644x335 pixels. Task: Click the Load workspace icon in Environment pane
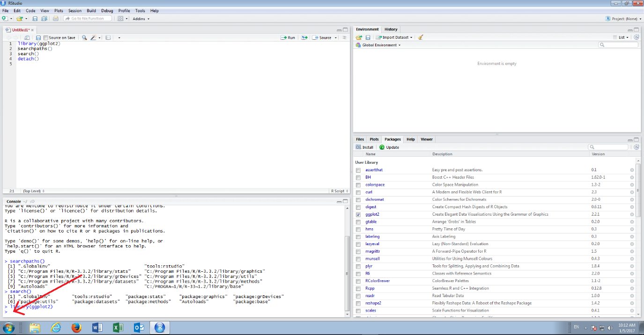coord(359,37)
